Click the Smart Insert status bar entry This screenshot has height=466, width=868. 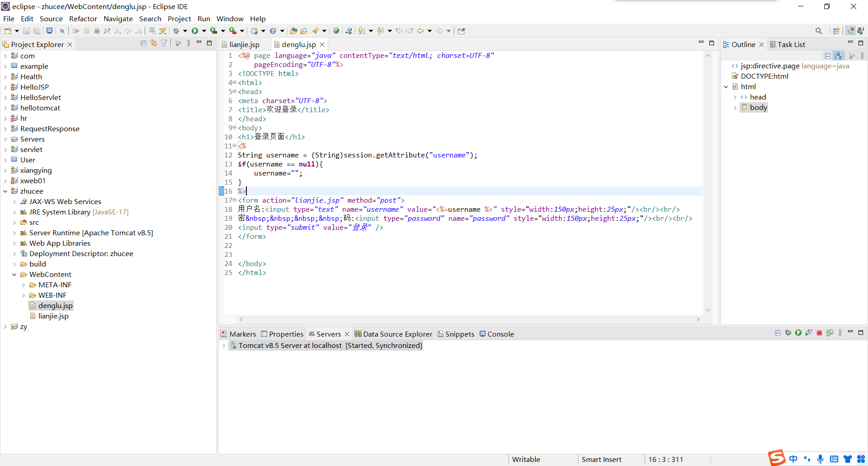point(601,459)
